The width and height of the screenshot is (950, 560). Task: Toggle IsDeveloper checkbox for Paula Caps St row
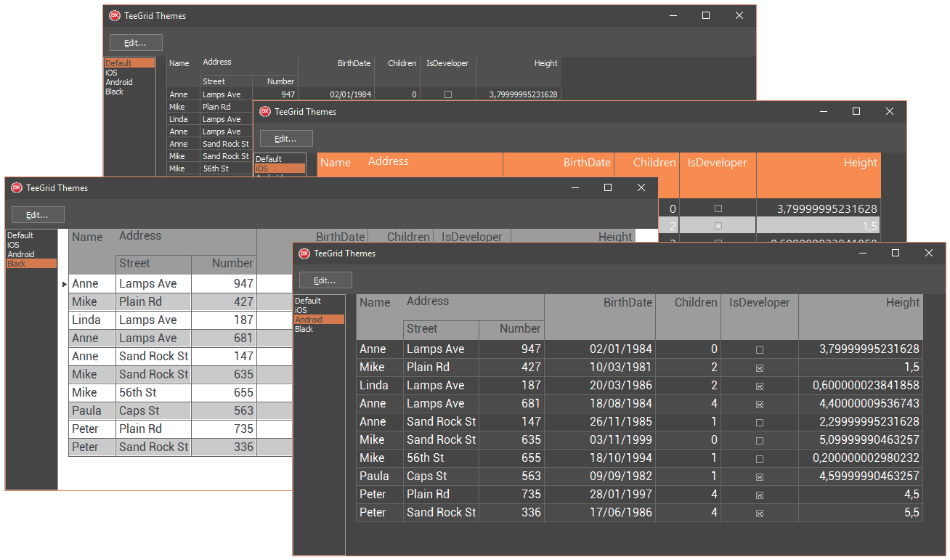coord(760,477)
